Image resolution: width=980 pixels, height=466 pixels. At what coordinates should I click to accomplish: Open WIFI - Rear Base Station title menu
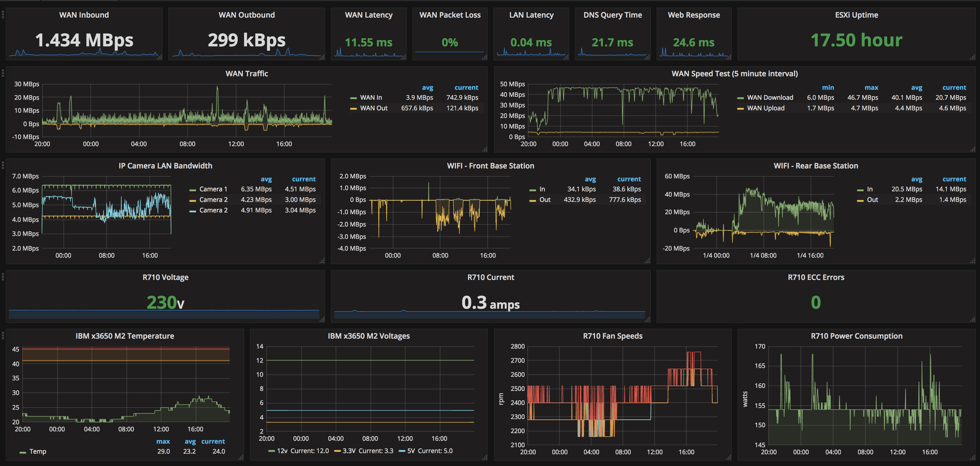pyautogui.click(x=816, y=166)
